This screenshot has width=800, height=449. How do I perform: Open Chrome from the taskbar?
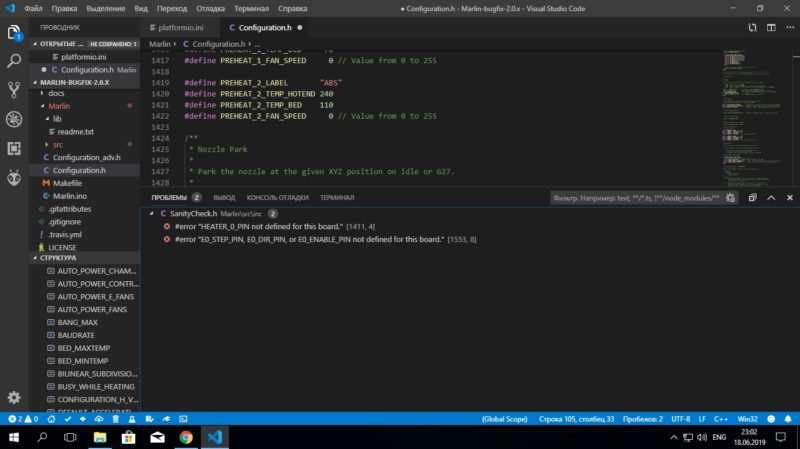pyautogui.click(x=186, y=437)
